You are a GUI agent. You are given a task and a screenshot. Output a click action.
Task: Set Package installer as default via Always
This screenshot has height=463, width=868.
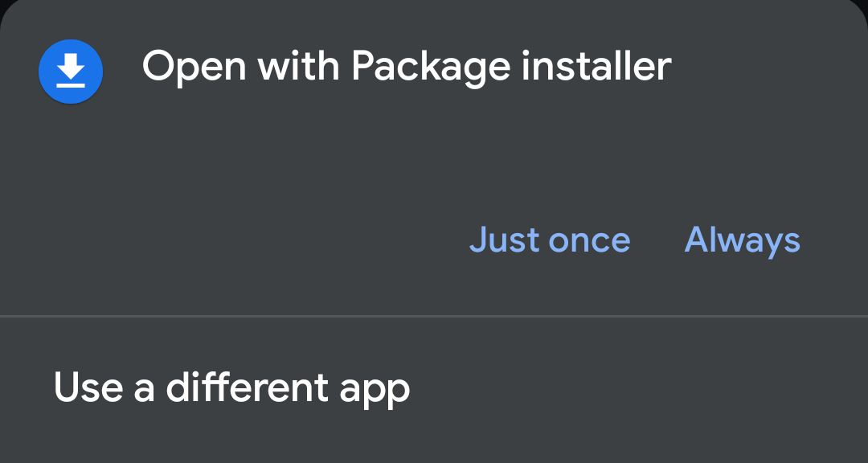click(742, 240)
